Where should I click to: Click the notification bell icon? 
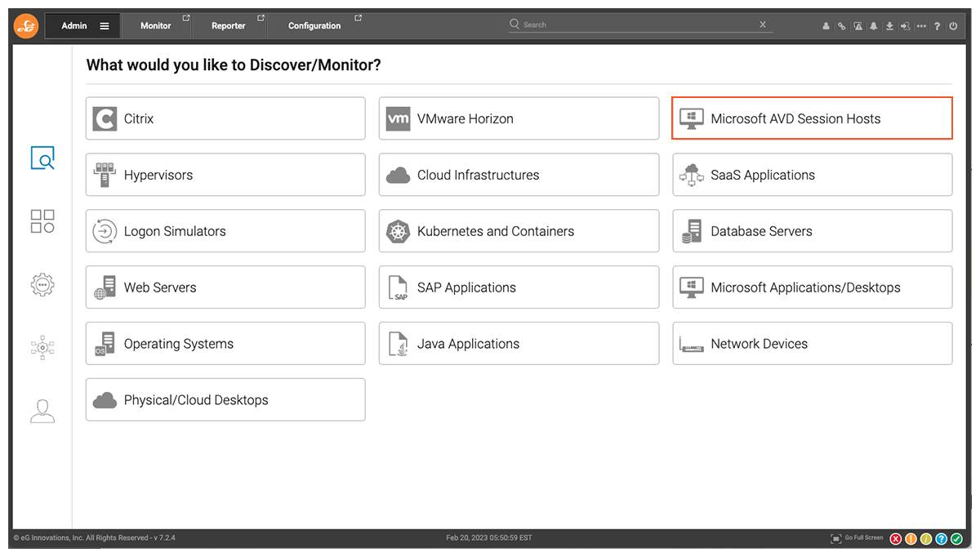coord(874,26)
